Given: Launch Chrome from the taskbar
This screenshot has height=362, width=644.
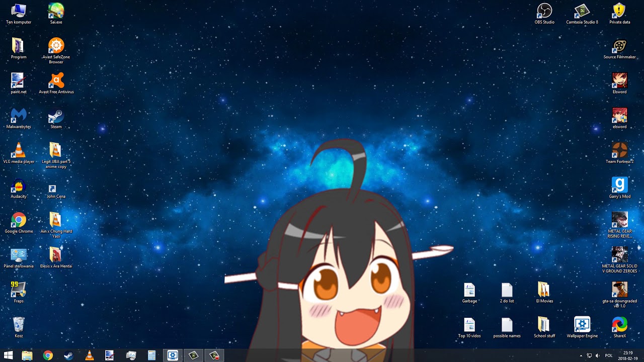Looking at the screenshot, I should pos(48,355).
